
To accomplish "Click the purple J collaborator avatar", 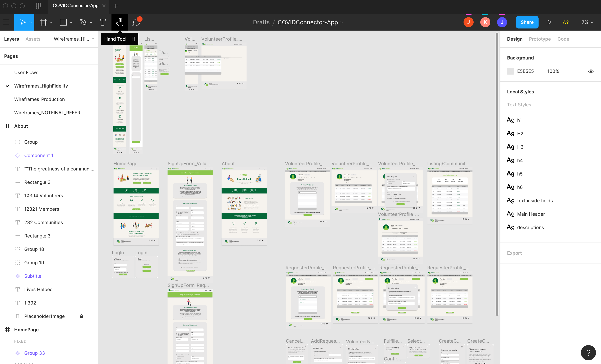I will tap(502, 22).
